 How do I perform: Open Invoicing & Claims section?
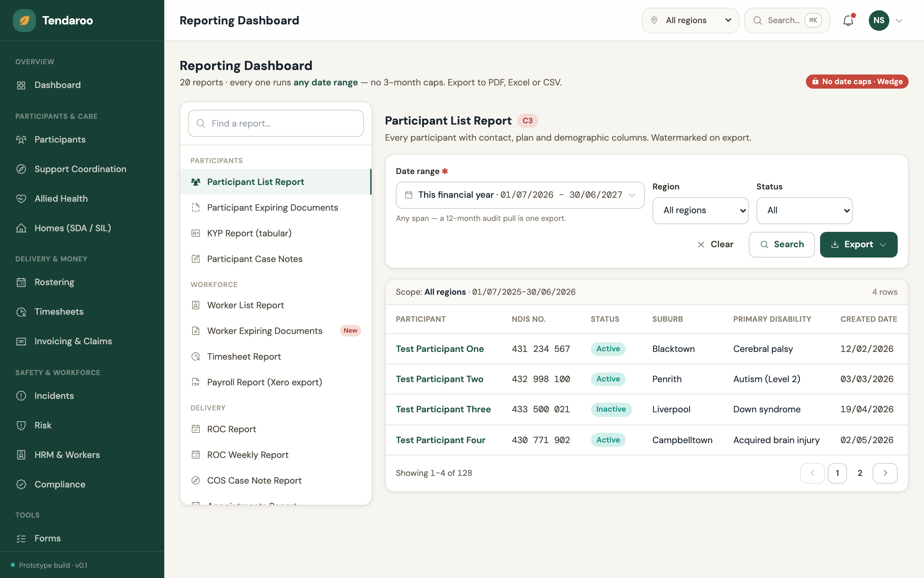click(x=82, y=341)
